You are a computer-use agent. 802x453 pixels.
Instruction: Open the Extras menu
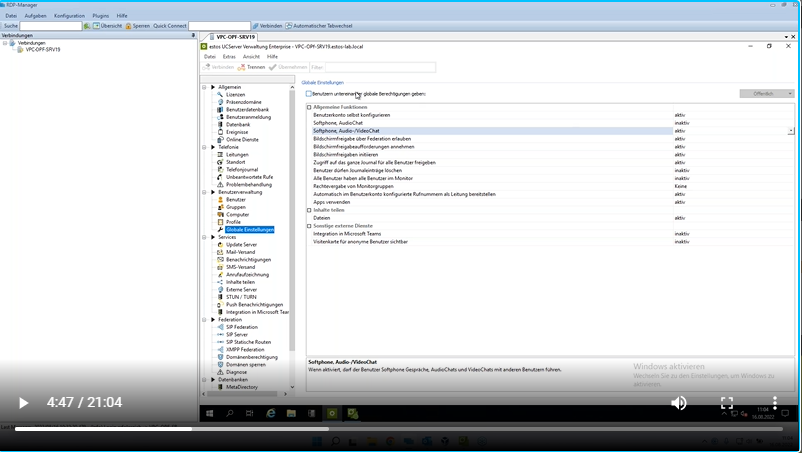coord(229,57)
